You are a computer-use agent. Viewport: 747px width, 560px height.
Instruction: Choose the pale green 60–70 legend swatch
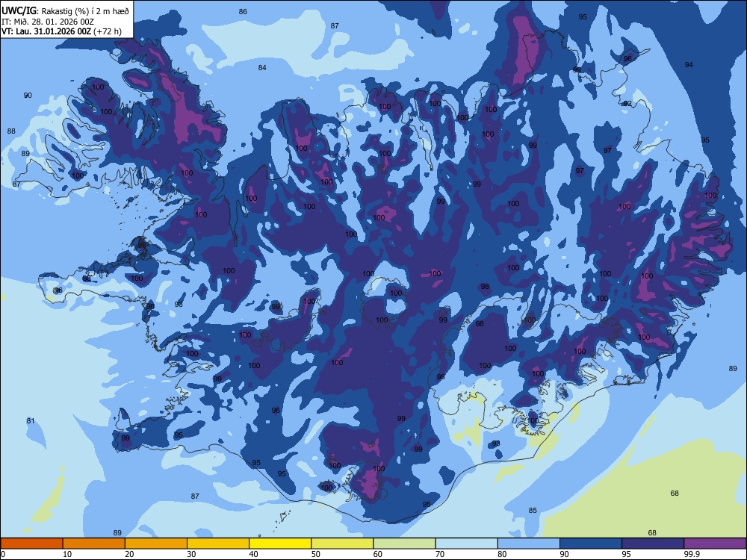pos(404,544)
